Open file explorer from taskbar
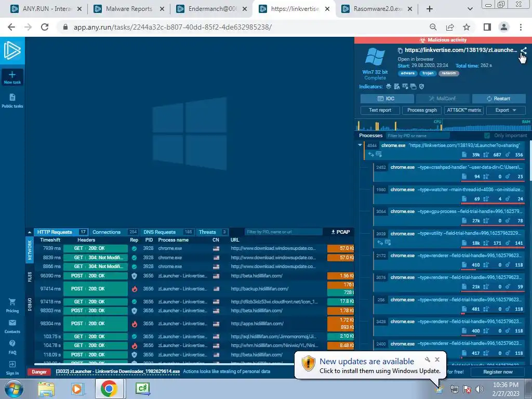 [x=46, y=389]
